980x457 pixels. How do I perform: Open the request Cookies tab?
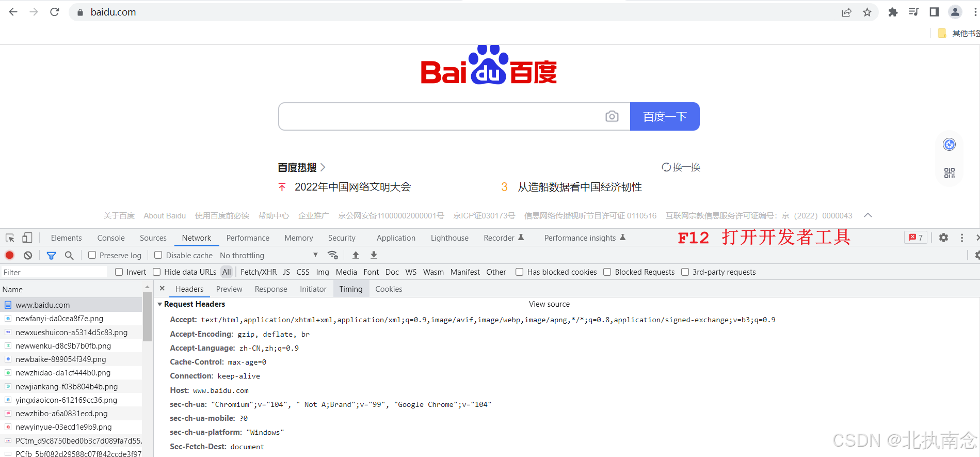389,289
